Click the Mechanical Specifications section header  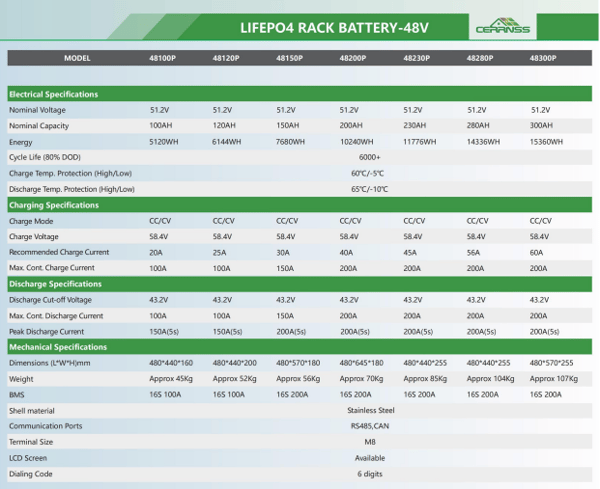click(57, 347)
